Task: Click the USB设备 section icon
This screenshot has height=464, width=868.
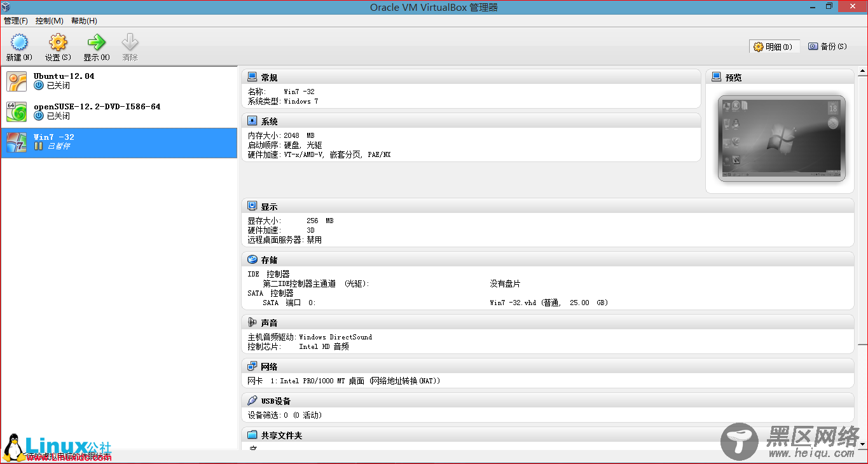Action: click(x=252, y=400)
